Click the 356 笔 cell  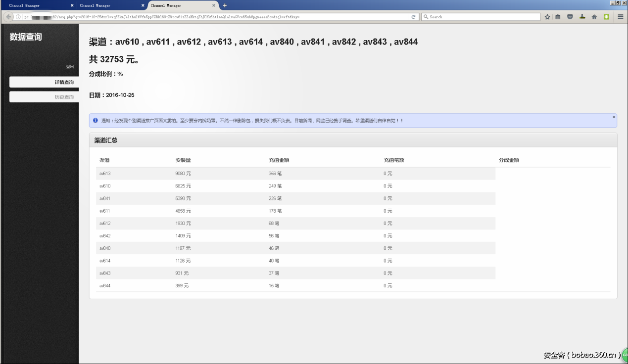point(275,174)
